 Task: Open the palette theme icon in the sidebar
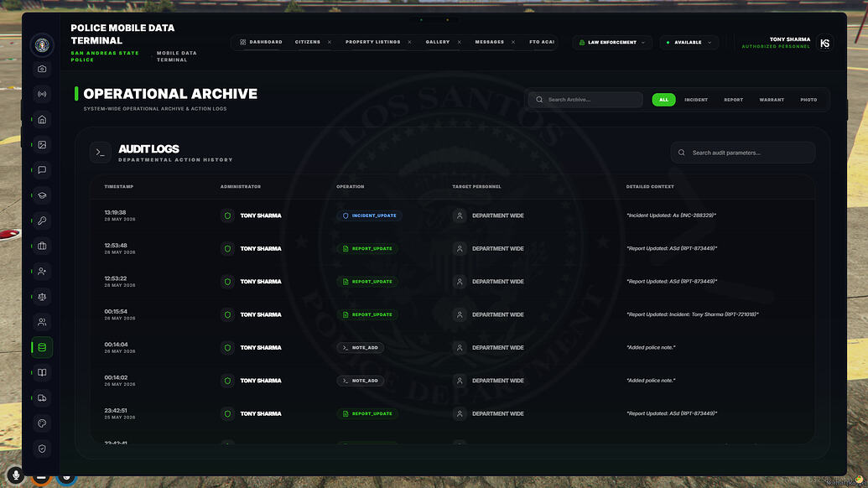(x=42, y=423)
